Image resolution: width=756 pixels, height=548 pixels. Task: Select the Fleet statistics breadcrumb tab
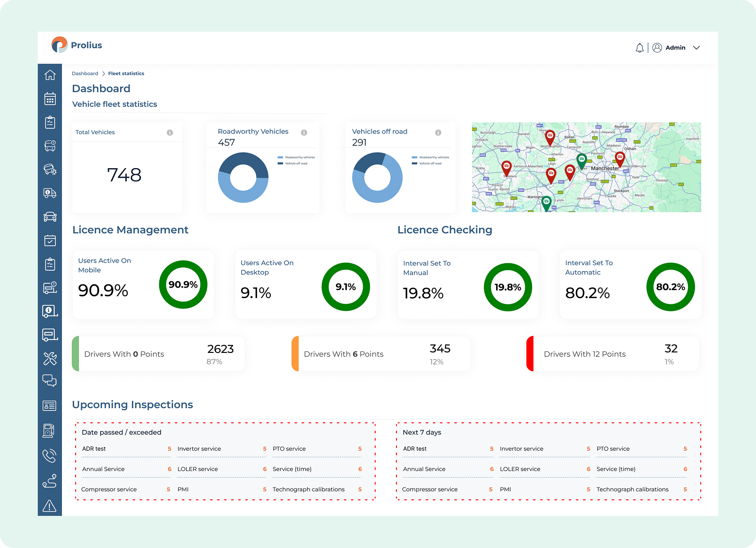pyautogui.click(x=126, y=73)
